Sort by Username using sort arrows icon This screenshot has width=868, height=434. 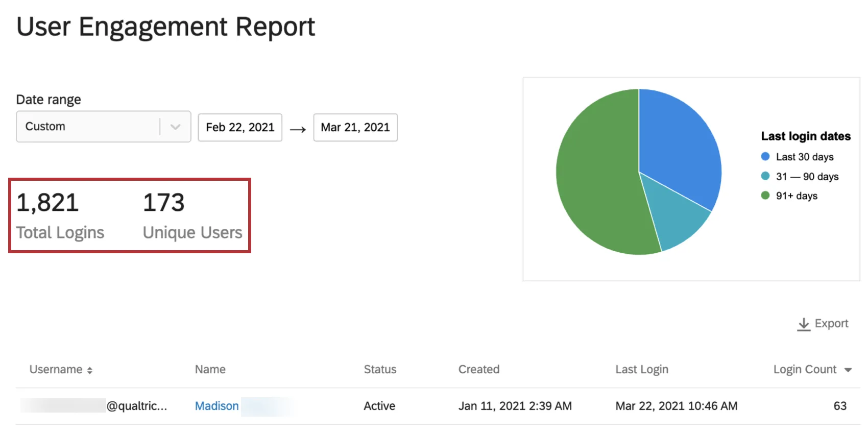coord(90,370)
